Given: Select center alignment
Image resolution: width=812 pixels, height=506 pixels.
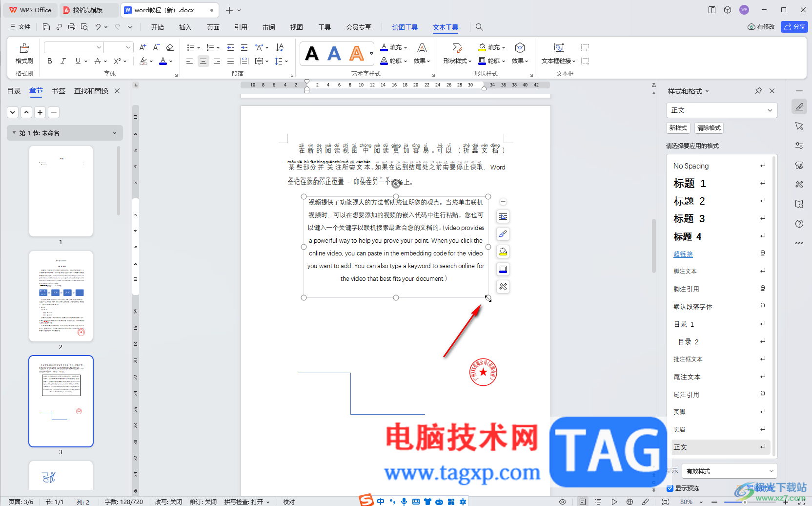Looking at the screenshot, I should tap(203, 61).
